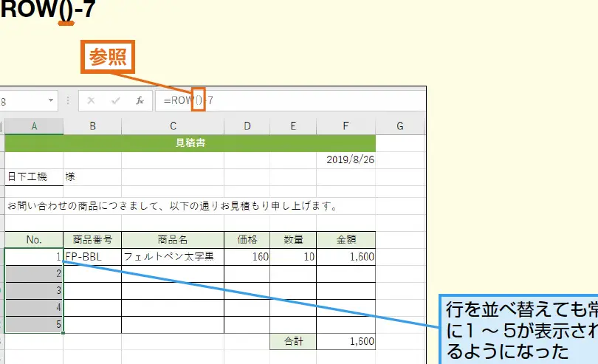Click the green 見積書 title cell

190,143
